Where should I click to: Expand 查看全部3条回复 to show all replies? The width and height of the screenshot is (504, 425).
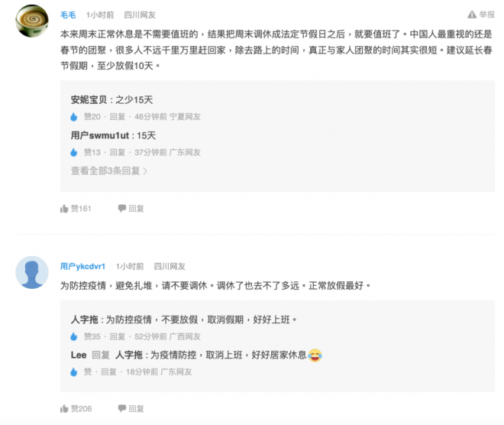[x=109, y=170]
